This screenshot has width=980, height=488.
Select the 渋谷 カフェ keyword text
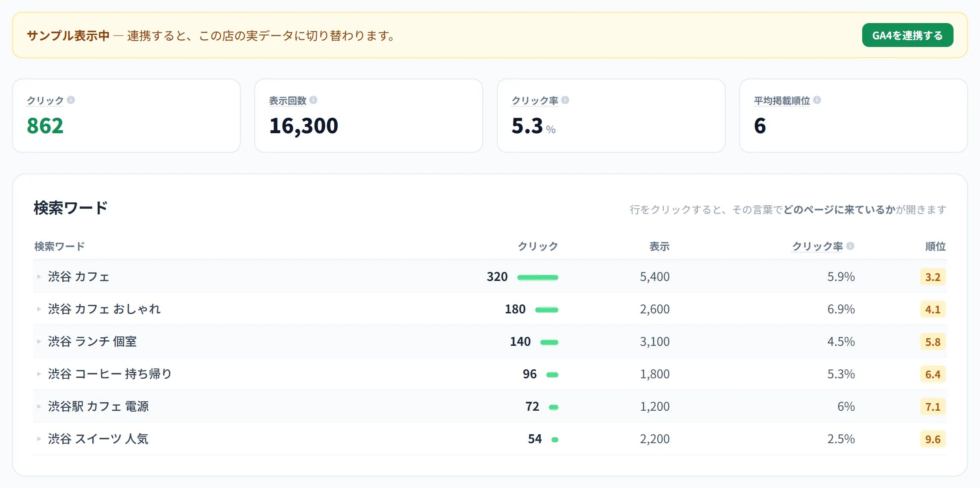point(79,277)
